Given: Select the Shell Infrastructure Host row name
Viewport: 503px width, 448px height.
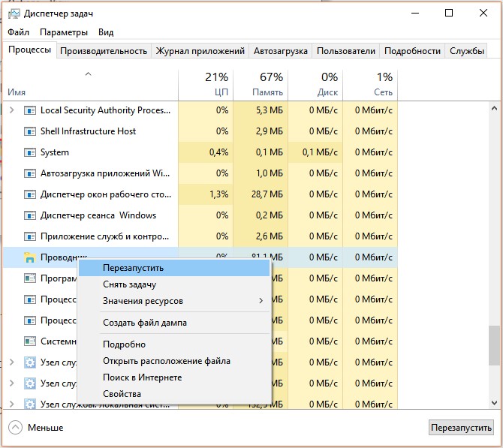Looking at the screenshot, I should 89,131.
